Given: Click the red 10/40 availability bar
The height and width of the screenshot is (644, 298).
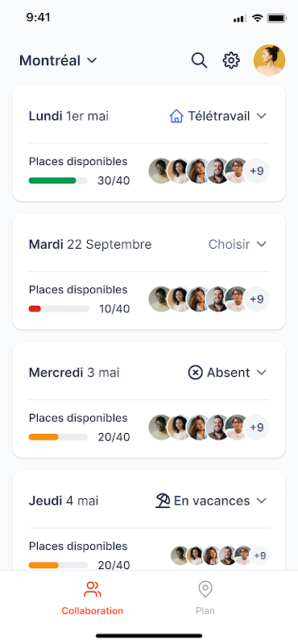Looking at the screenshot, I should 59,308.
